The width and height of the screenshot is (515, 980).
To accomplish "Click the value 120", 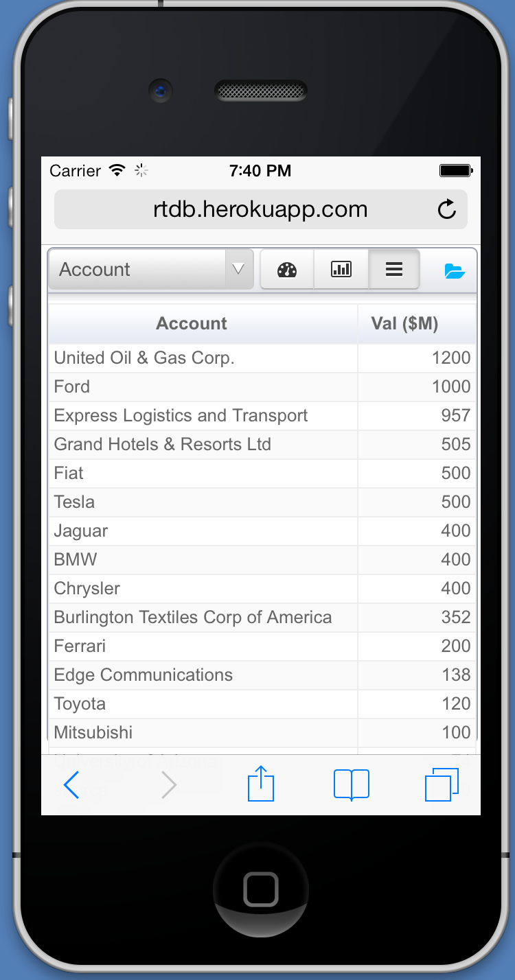I will click(456, 704).
